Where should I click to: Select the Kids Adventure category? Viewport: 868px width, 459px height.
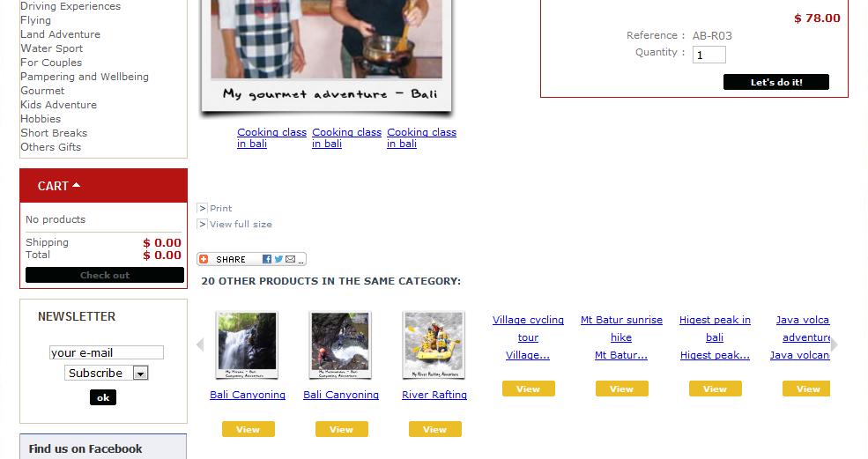coord(59,105)
